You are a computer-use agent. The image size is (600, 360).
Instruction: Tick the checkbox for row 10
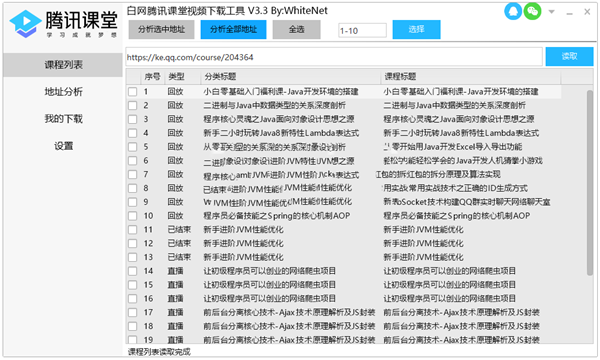click(x=132, y=216)
